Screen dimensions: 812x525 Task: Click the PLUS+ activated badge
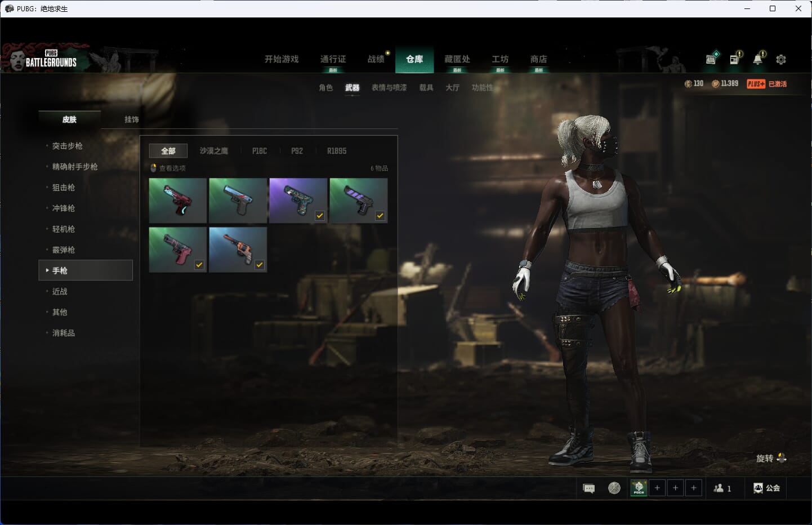point(766,84)
